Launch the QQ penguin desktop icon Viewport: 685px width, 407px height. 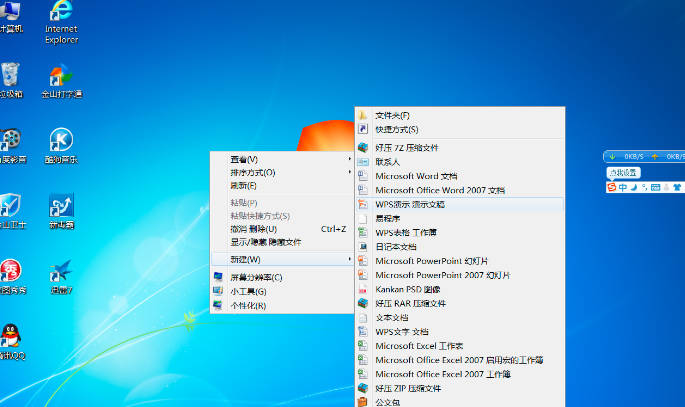(11, 336)
